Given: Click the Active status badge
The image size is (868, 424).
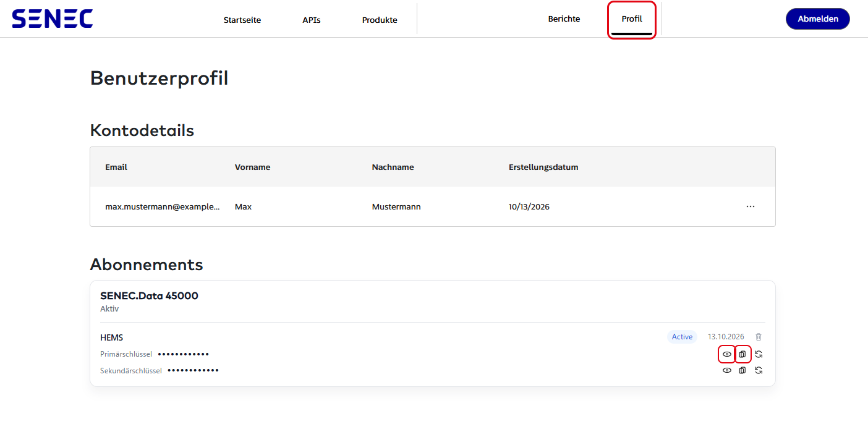Looking at the screenshot, I should [682, 337].
